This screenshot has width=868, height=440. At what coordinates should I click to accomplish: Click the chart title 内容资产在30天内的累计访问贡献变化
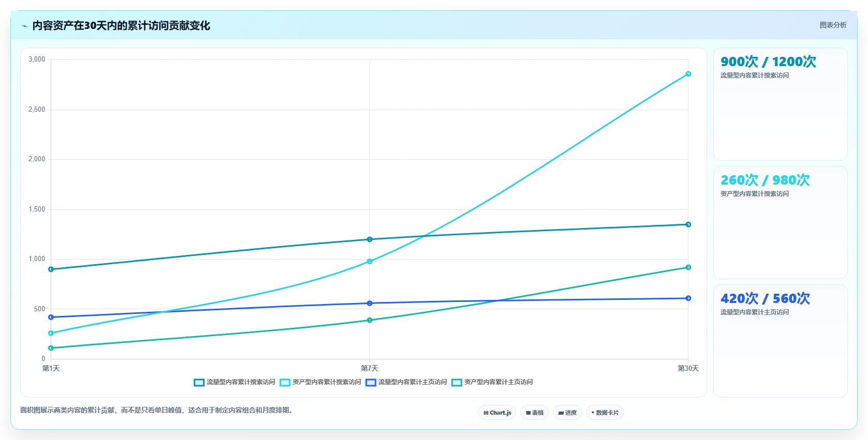click(x=121, y=26)
